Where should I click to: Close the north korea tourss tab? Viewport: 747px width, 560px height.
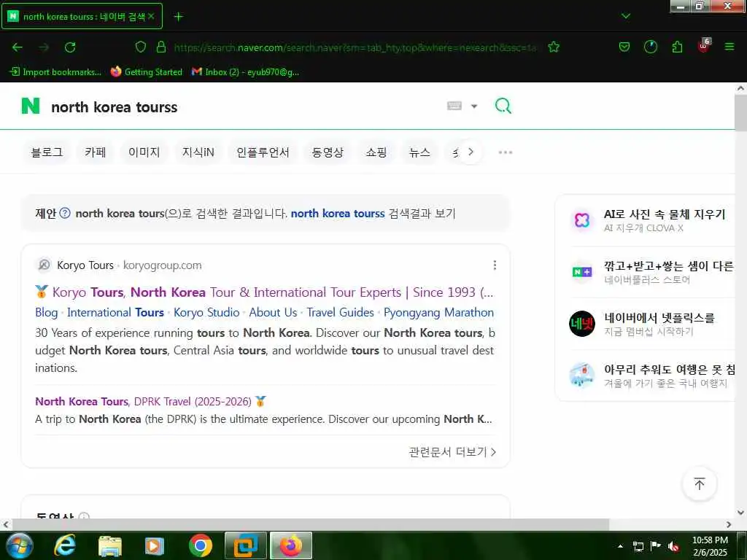click(x=151, y=16)
